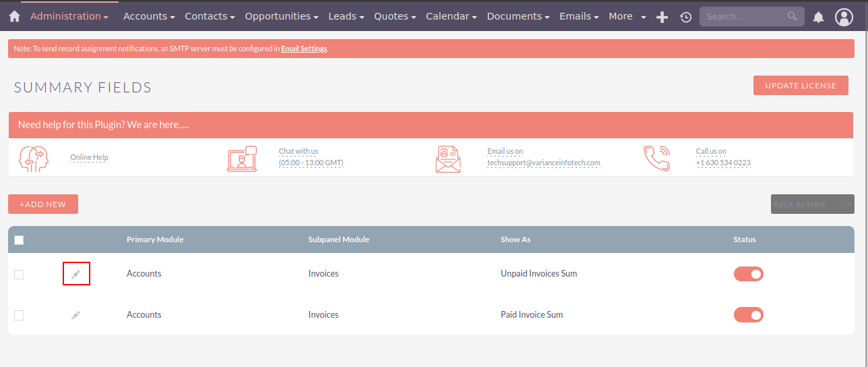Check the Unpaid Invoices Sum row checkbox

[19, 274]
